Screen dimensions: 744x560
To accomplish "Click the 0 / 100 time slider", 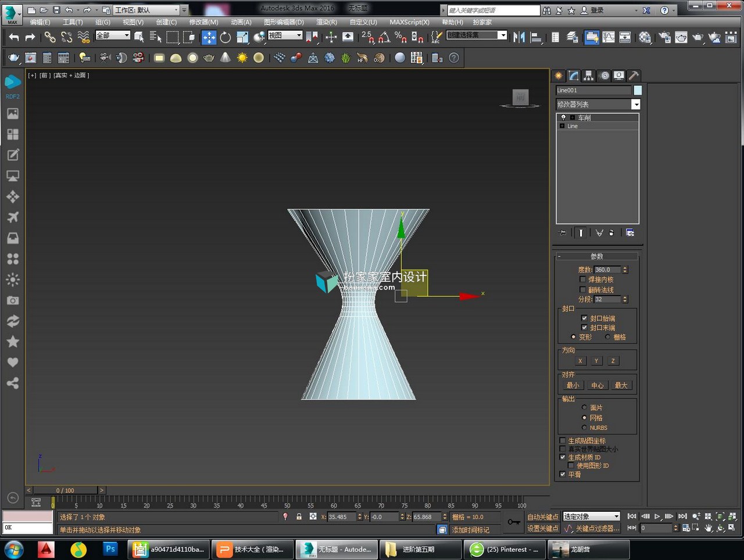I will coord(65,490).
